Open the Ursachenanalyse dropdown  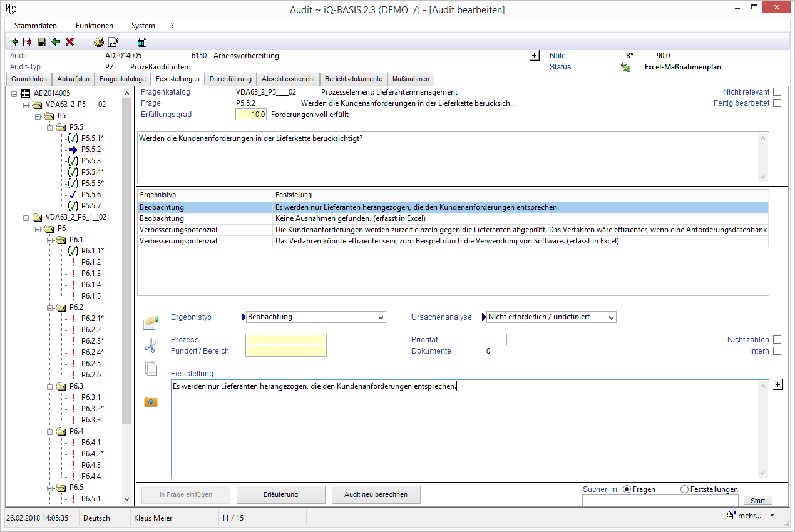(611, 317)
